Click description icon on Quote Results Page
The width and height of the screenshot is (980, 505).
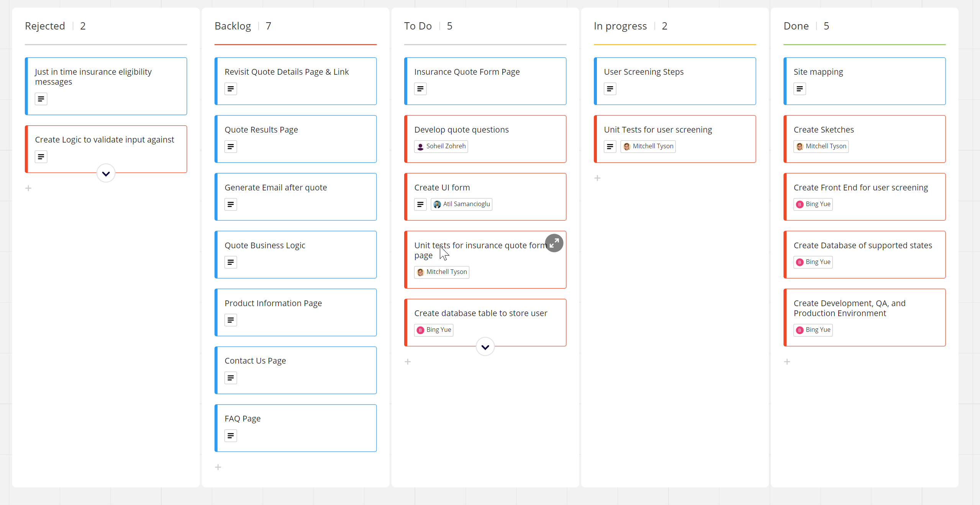click(231, 147)
